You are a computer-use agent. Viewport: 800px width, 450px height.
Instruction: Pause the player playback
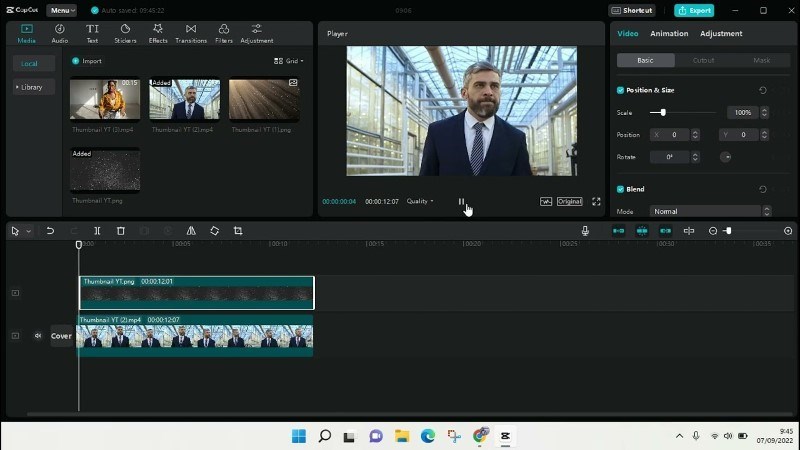[x=461, y=202]
